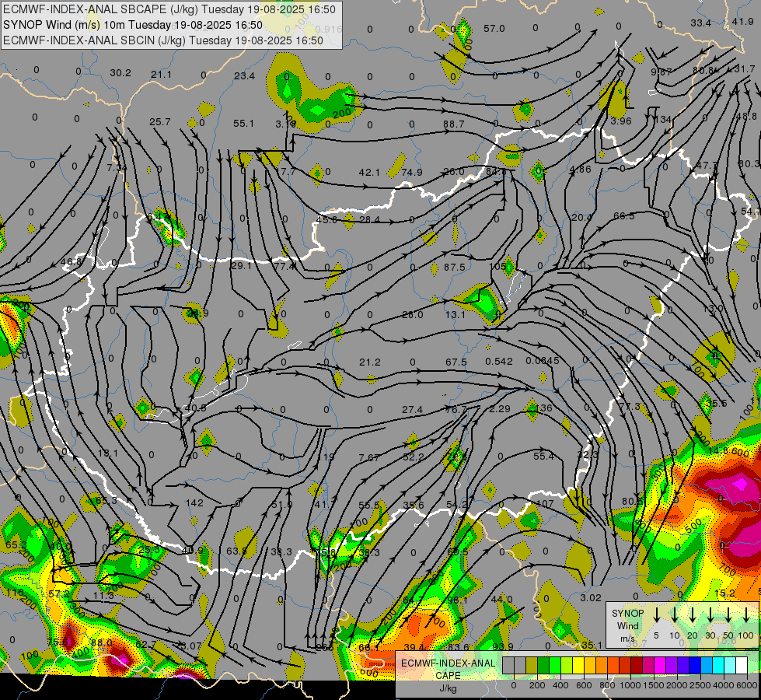
Task: Select the white 6000 CAPE legend swatch
Action: (x=741, y=666)
